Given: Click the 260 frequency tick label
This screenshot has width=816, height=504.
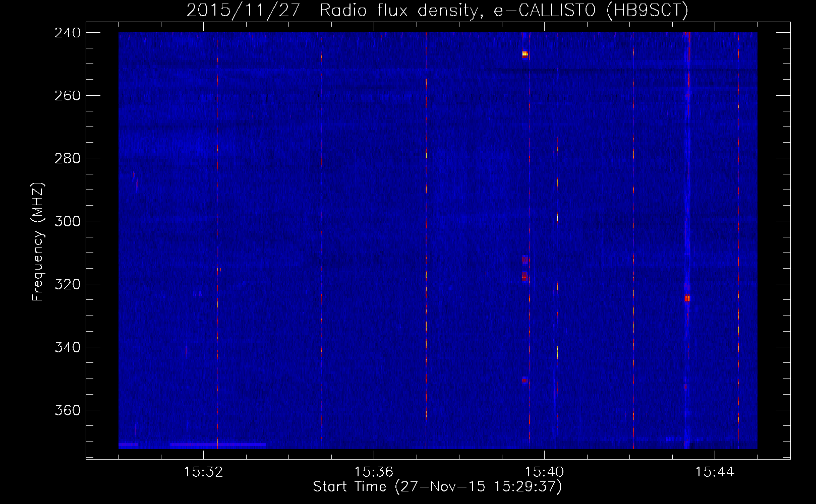Looking at the screenshot, I should [x=68, y=96].
